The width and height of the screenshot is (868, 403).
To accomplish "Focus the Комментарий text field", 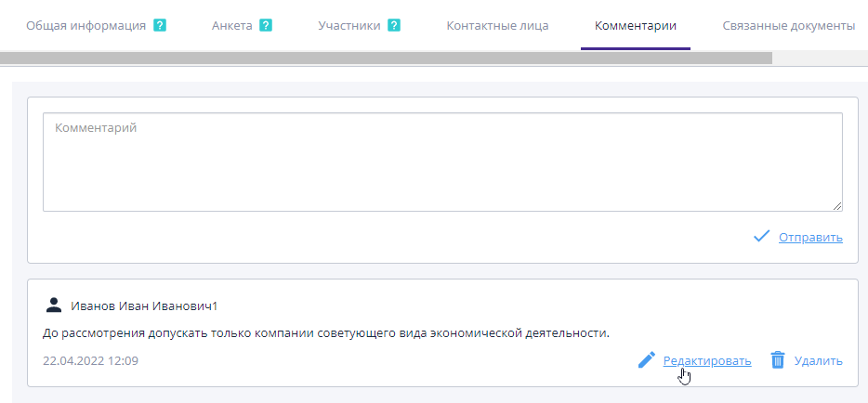I will click(x=442, y=162).
